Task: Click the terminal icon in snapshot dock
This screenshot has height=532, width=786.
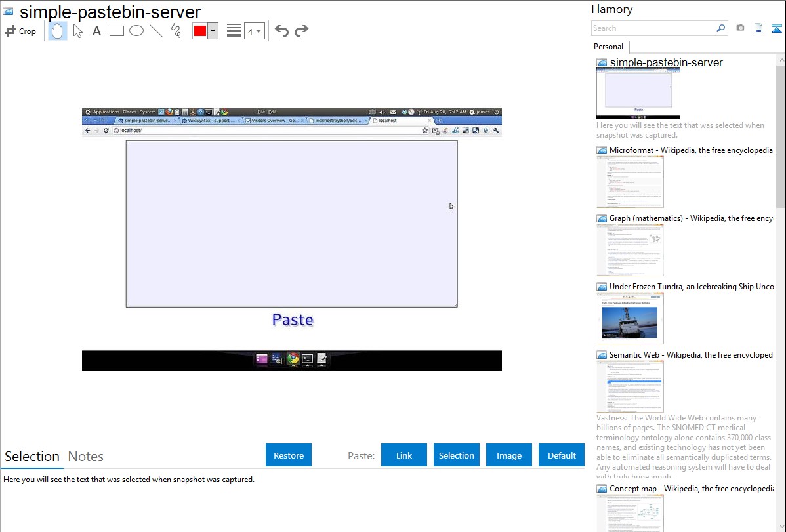Action: [x=307, y=359]
